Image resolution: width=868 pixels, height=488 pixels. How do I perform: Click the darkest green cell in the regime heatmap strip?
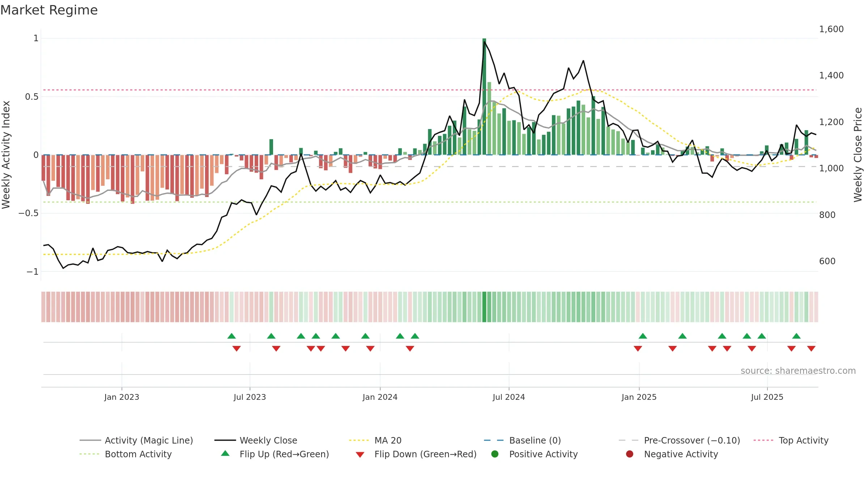[484, 307]
